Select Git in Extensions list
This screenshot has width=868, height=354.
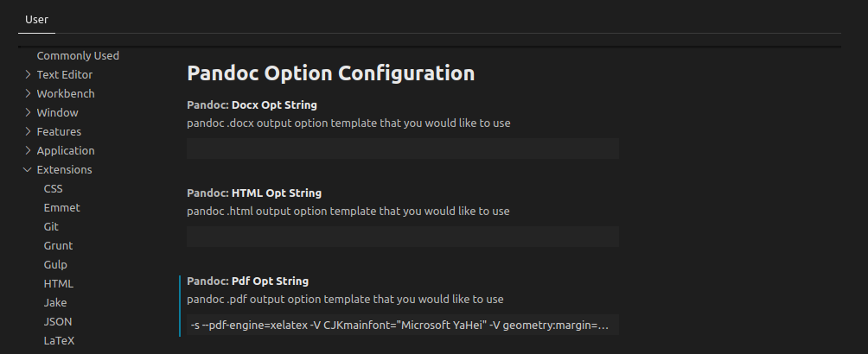[51, 226]
